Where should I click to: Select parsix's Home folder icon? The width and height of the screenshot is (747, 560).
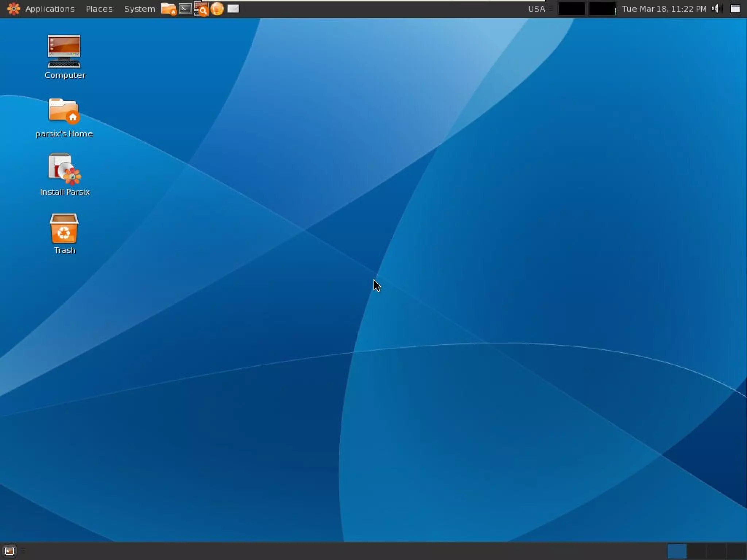tap(64, 111)
